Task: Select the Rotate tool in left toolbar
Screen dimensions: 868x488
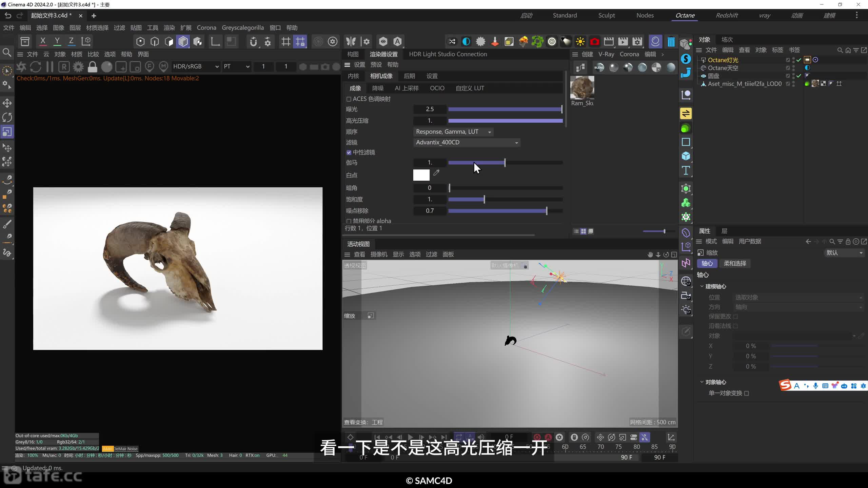Action: coord(7,117)
